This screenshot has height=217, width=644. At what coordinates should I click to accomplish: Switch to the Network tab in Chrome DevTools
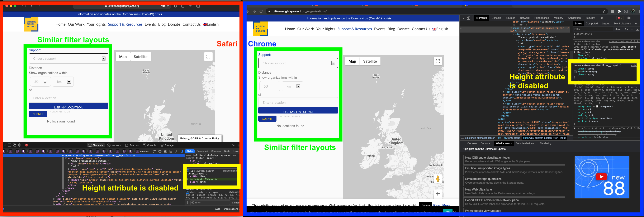coord(525,18)
